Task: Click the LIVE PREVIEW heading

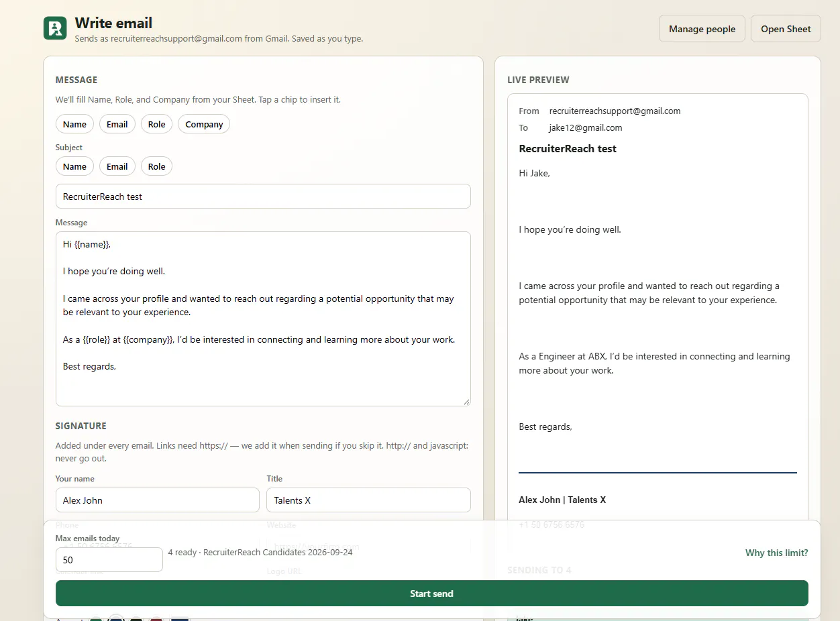Action: pyautogui.click(x=538, y=80)
